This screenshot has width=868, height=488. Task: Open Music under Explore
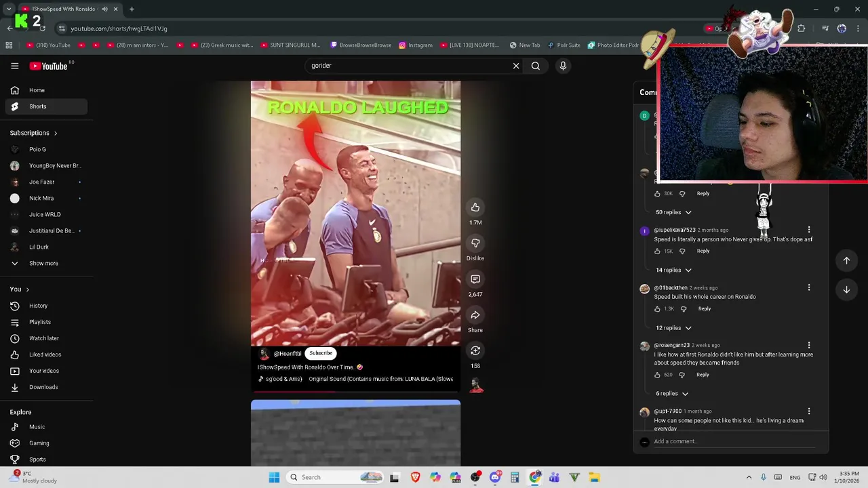pyautogui.click(x=46, y=427)
